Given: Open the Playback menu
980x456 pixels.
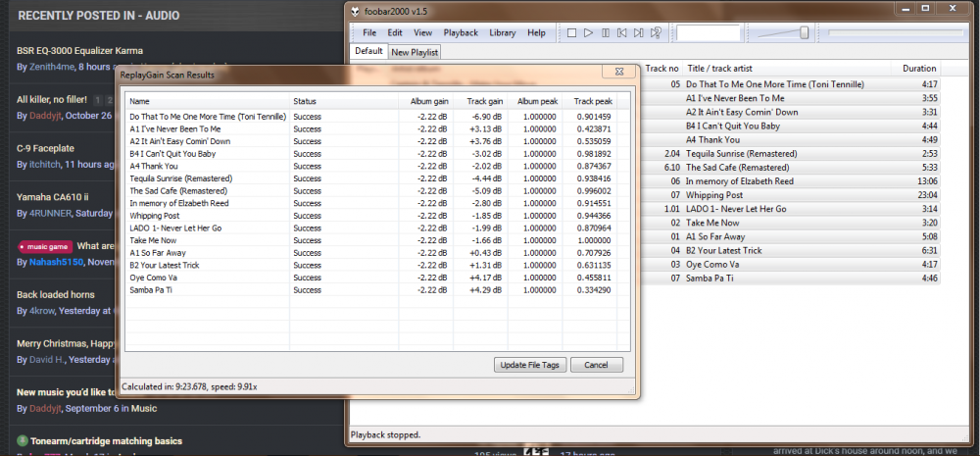Looking at the screenshot, I should (x=461, y=33).
